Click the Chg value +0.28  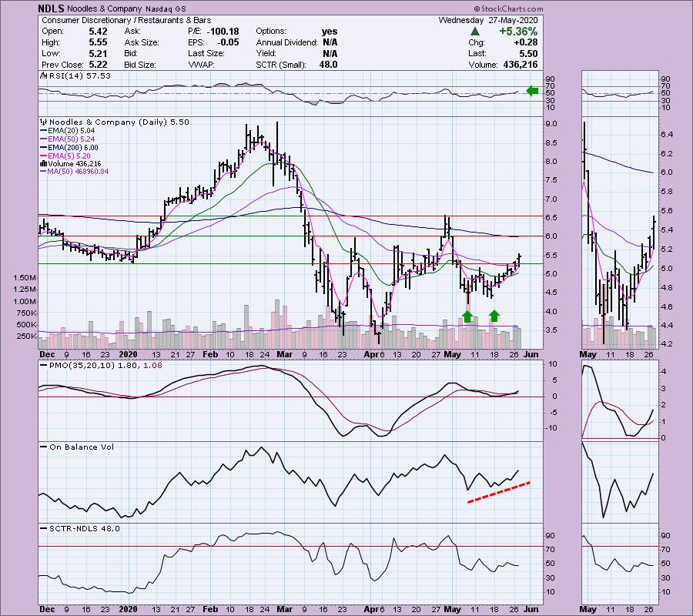point(525,42)
